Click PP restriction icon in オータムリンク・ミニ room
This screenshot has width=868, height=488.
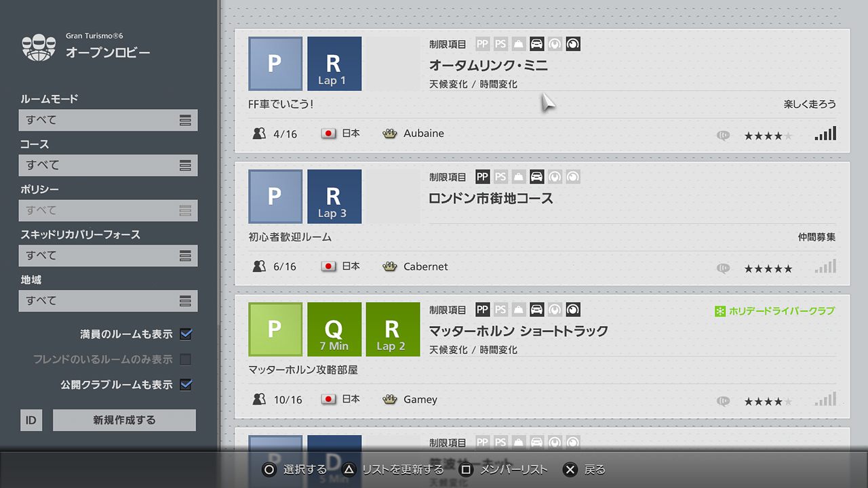pyautogui.click(x=483, y=44)
